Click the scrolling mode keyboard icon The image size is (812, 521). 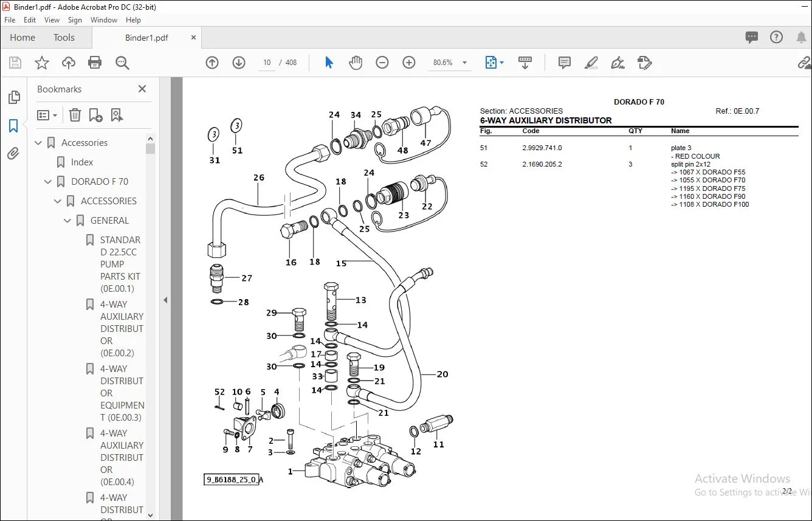pyautogui.click(x=525, y=63)
